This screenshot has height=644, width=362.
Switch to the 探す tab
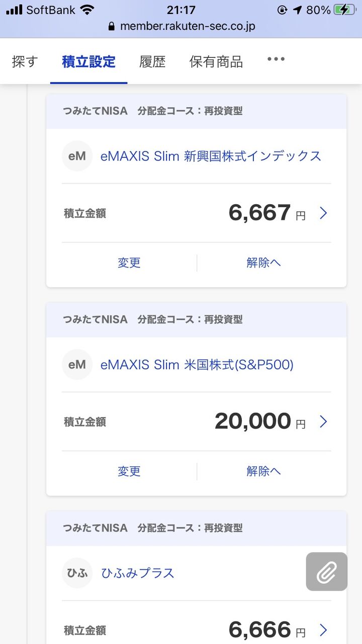click(x=25, y=62)
